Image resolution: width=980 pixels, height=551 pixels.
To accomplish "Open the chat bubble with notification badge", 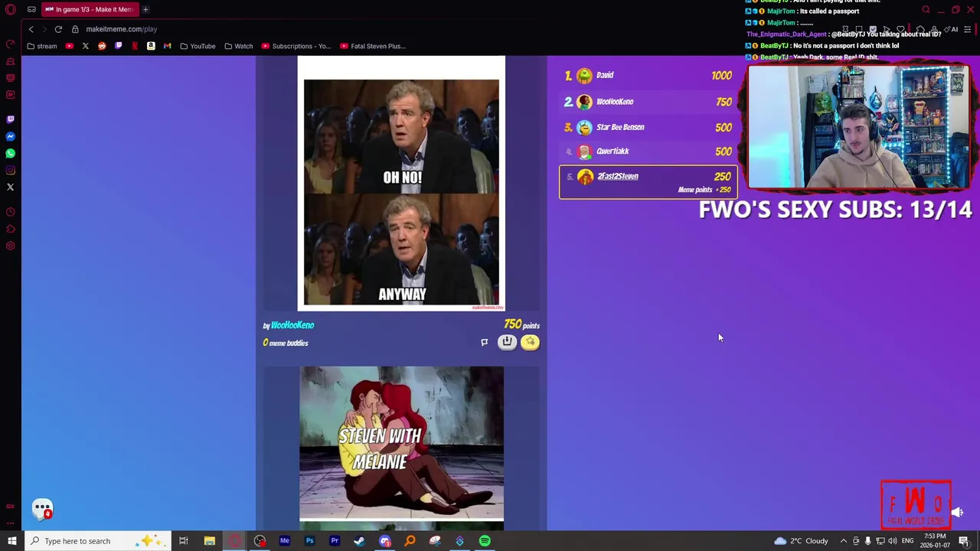I will (42, 508).
